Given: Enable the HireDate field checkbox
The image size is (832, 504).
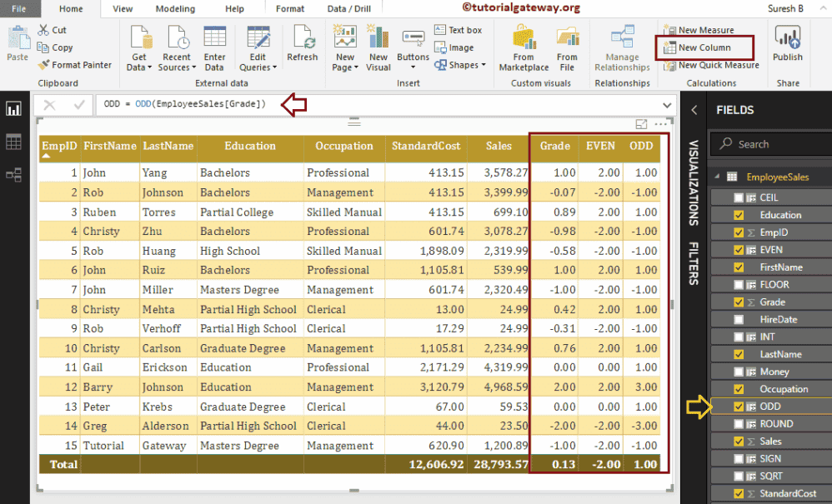Looking at the screenshot, I should (739, 320).
